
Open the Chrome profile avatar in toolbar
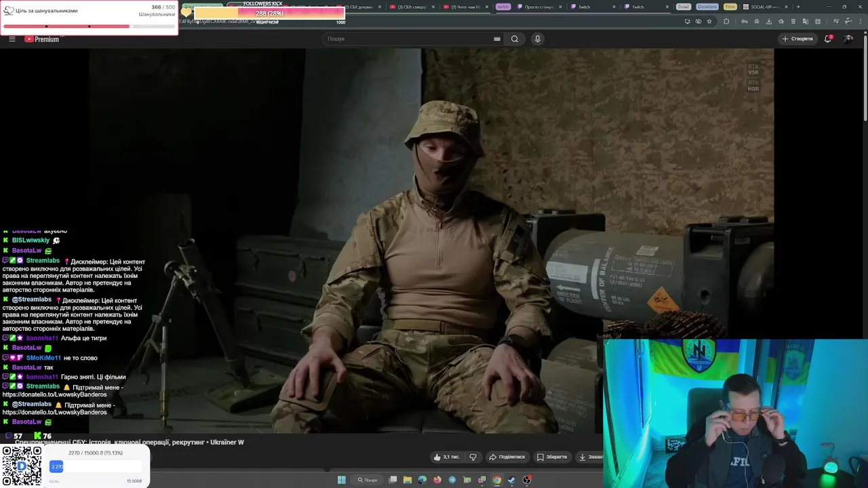(x=848, y=21)
